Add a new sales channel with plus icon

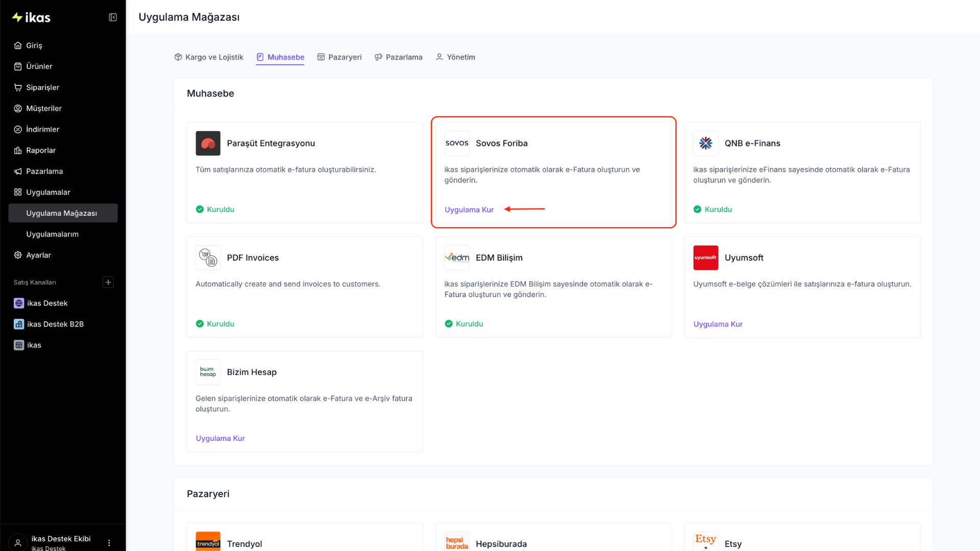(108, 282)
